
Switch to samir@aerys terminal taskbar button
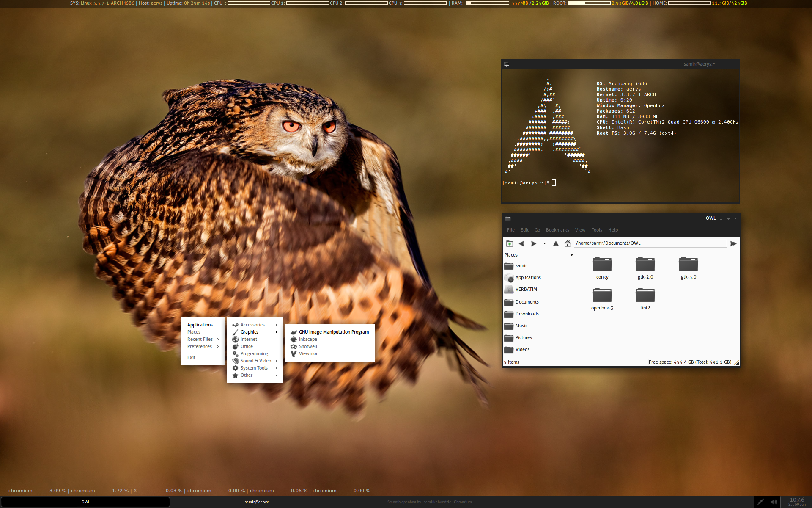257,502
